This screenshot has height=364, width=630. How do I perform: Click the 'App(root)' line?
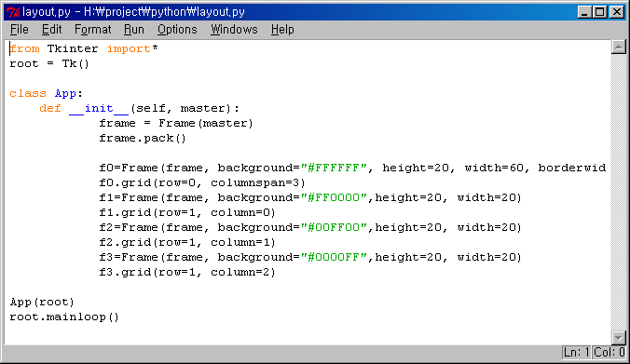click(x=42, y=303)
